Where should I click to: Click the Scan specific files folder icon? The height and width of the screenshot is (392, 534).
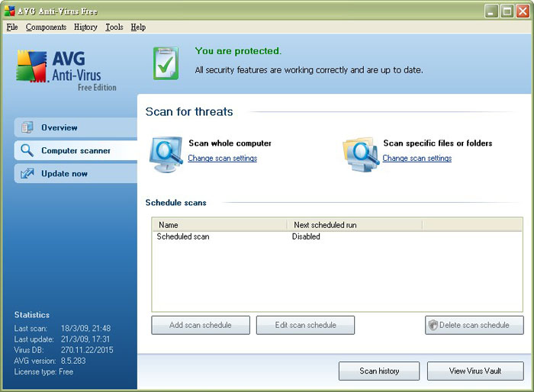pyautogui.click(x=359, y=152)
